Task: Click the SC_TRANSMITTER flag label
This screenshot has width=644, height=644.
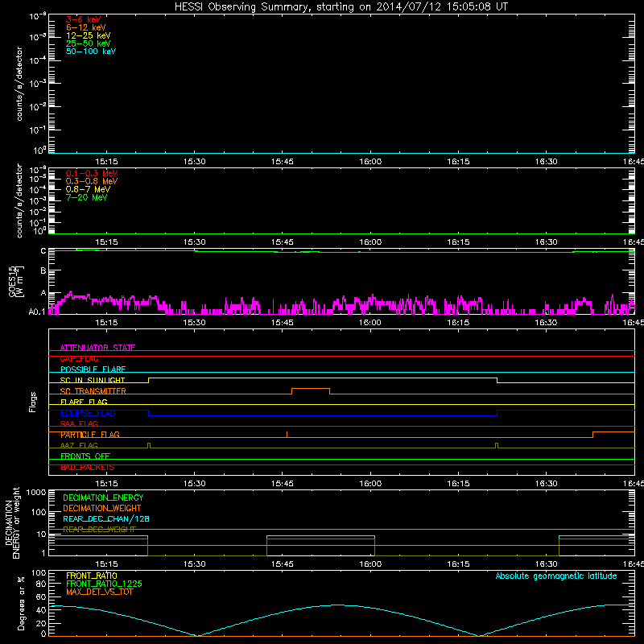Action: [93, 391]
